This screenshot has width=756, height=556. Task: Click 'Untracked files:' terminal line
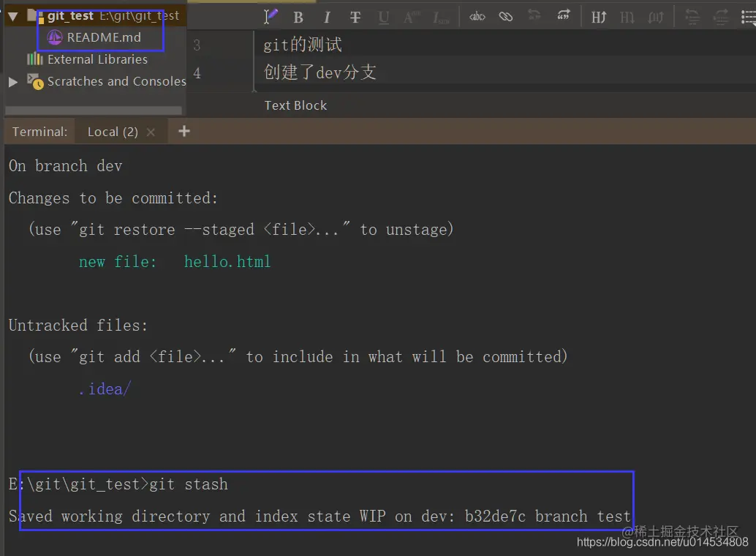[x=78, y=326]
